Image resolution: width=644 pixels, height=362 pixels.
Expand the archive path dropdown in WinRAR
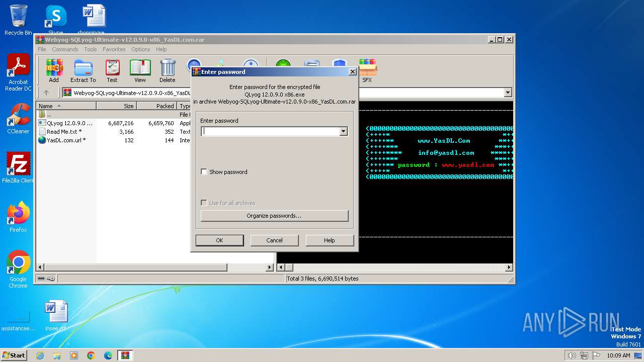tap(508, 93)
